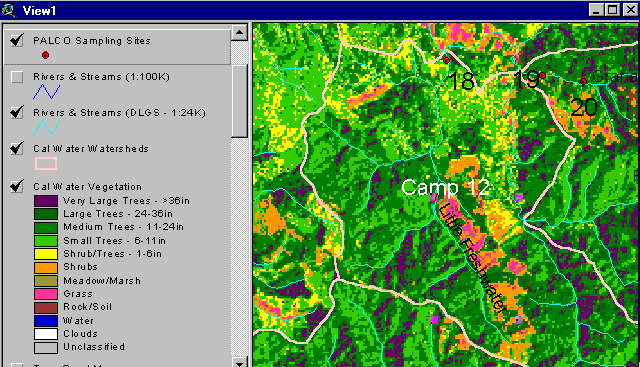Click the Very Large Trees purple swatch
Image resolution: width=640 pixels, height=367 pixels.
point(46,201)
